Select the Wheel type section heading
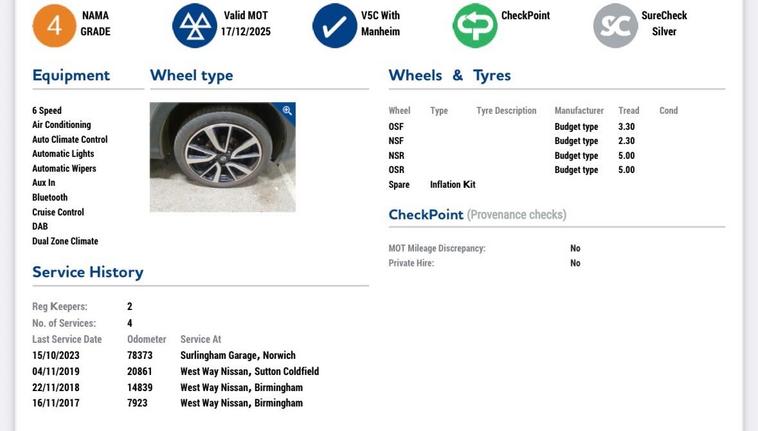The width and height of the screenshot is (758, 431). (191, 75)
